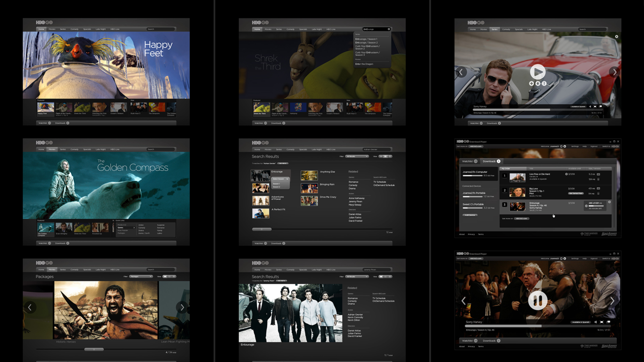The width and height of the screenshot is (644, 362).
Task: Open the Packages filter dropdown on the Packages screen
Action: click(x=141, y=277)
